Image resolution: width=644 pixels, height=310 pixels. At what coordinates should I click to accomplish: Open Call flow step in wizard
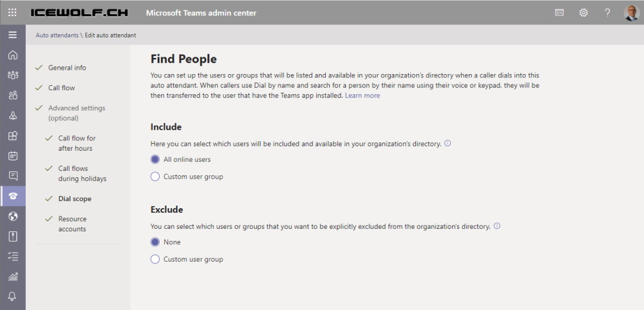62,88
